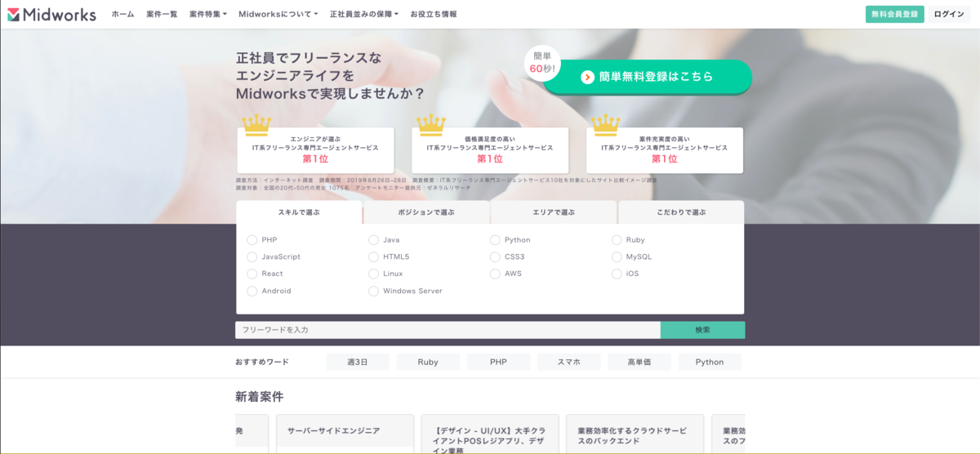Check the Linux skill option

point(374,274)
